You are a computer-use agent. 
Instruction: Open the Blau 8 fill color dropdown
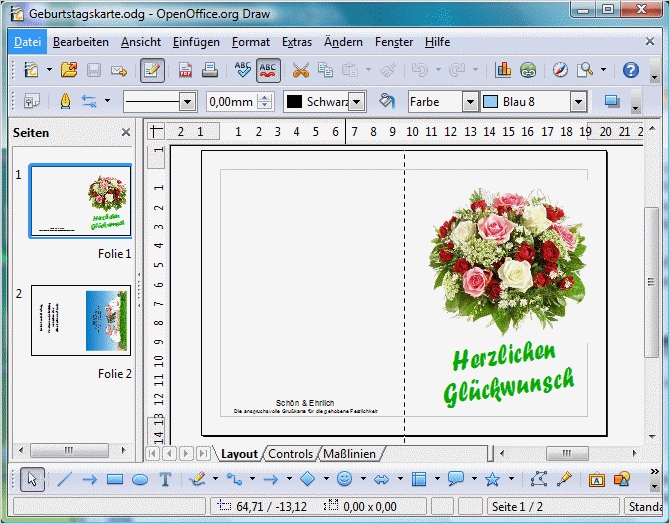577,101
